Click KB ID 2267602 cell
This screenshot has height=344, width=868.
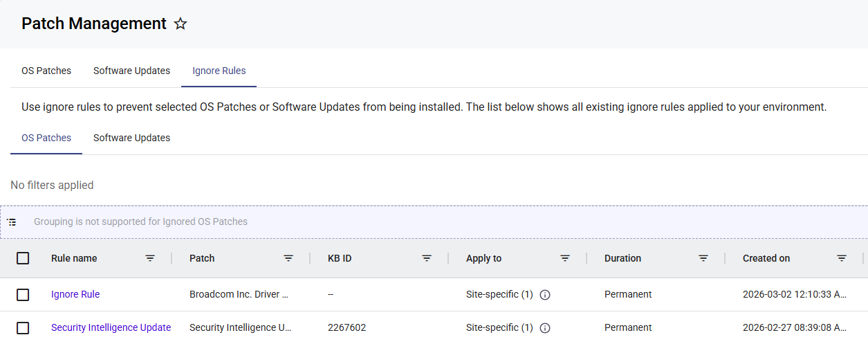tap(347, 327)
